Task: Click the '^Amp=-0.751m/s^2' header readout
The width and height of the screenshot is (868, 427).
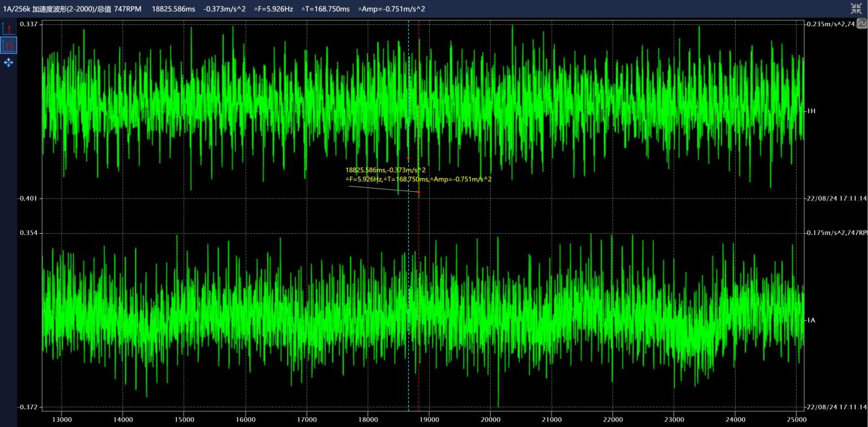Action: tap(391, 9)
